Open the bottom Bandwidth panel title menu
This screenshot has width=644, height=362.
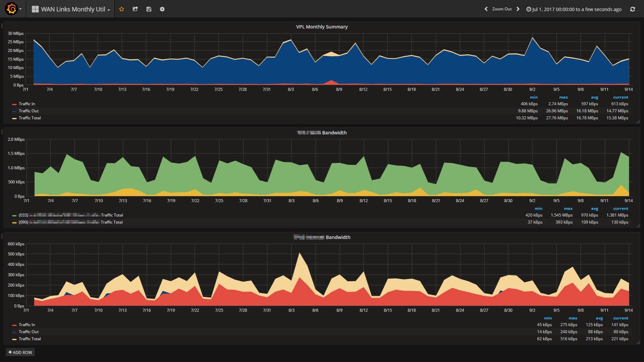(x=321, y=237)
